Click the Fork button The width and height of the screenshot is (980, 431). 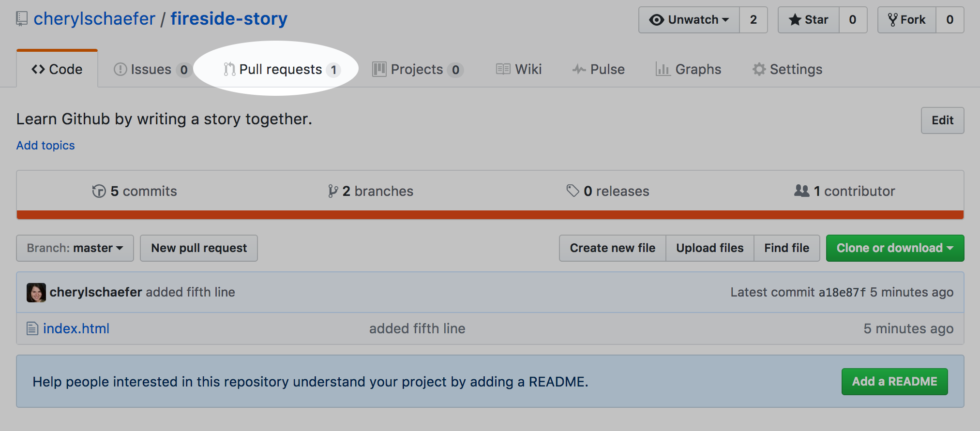pos(907,20)
